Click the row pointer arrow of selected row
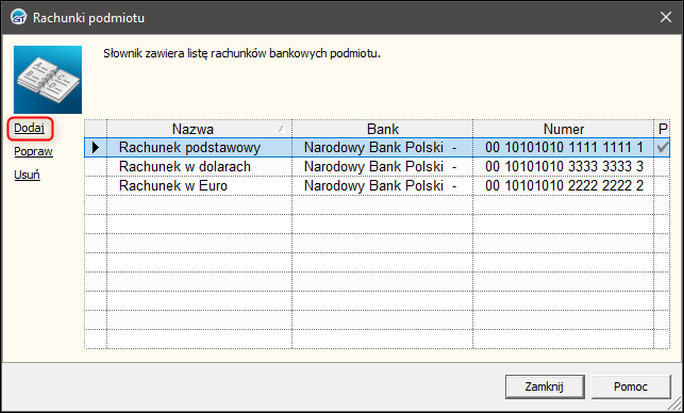684x413 pixels. click(x=96, y=147)
